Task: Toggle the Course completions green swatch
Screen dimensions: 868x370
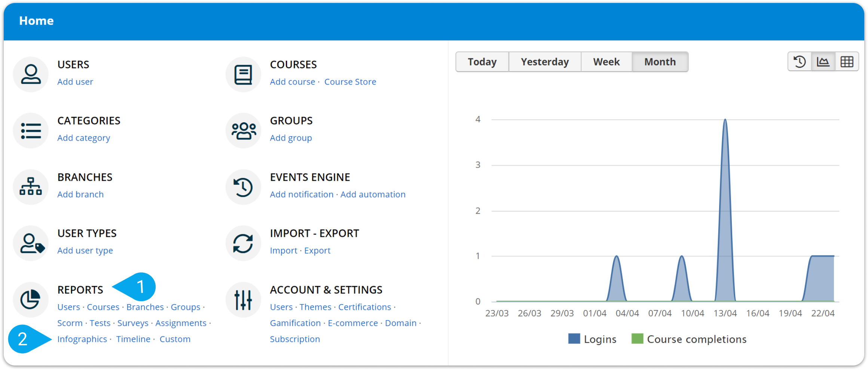Action: point(637,339)
